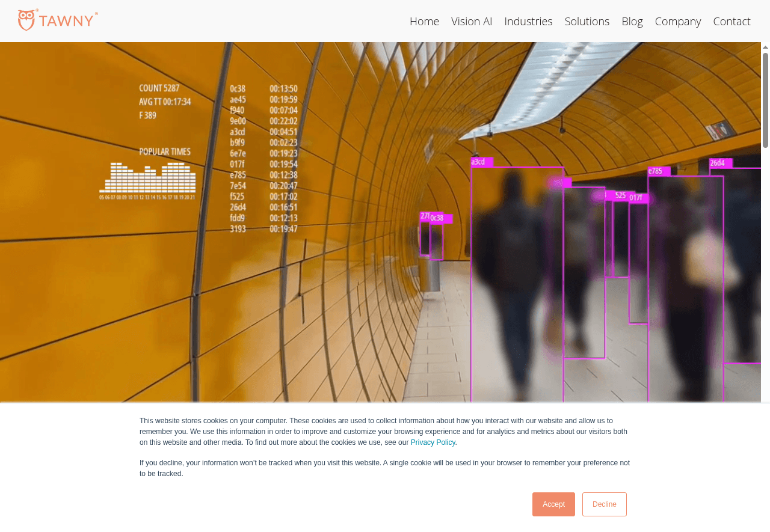Open the Solutions navigation dropdown
The height and width of the screenshot is (532, 770).
[587, 21]
